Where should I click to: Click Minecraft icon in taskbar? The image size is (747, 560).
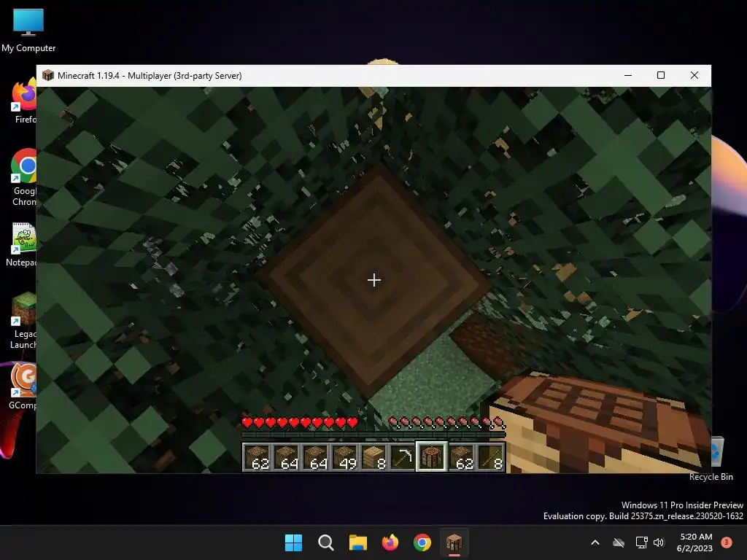(454, 542)
